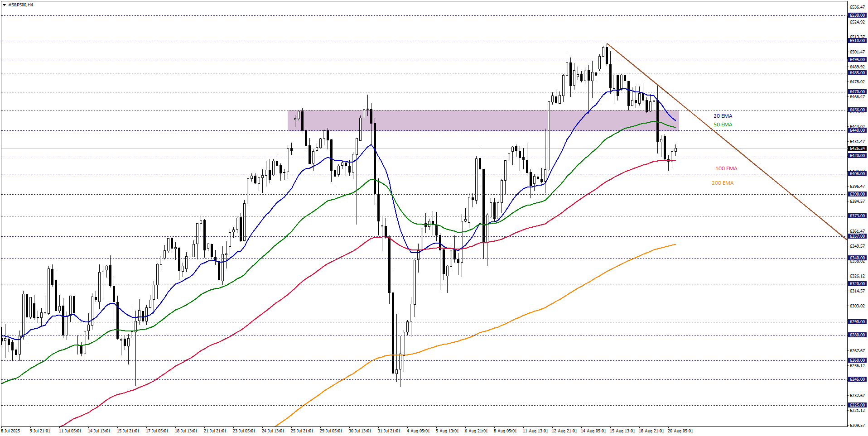Click the 25 Jul 21:01 time label
Image resolution: width=868 pixels, height=436 pixels.
tap(302, 431)
